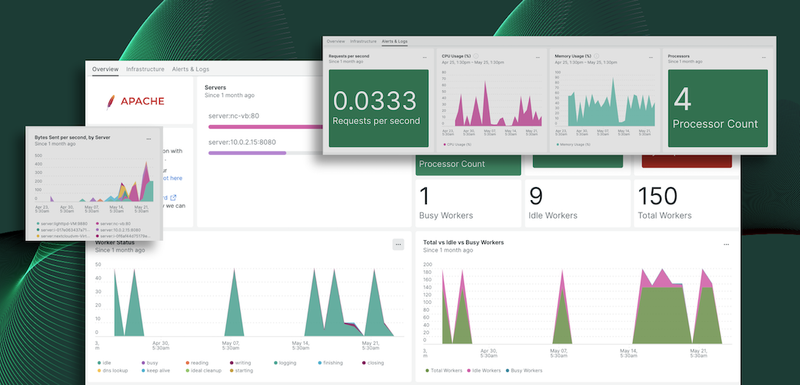This screenshot has width=800, height=385.
Task: Switch to the Infrastructure tab on main dashboard
Action: pyautogui.click(x=145, y=69)
